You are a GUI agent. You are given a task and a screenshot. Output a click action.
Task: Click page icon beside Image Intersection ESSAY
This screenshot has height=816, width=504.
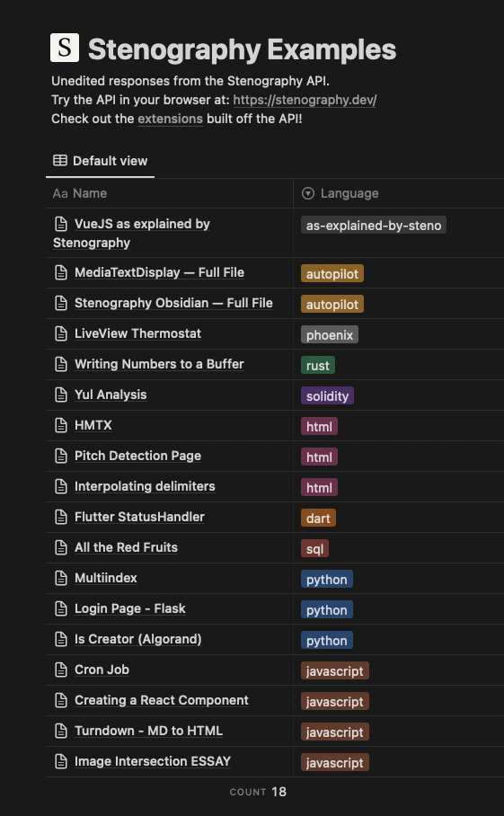(x=61, y=761)
